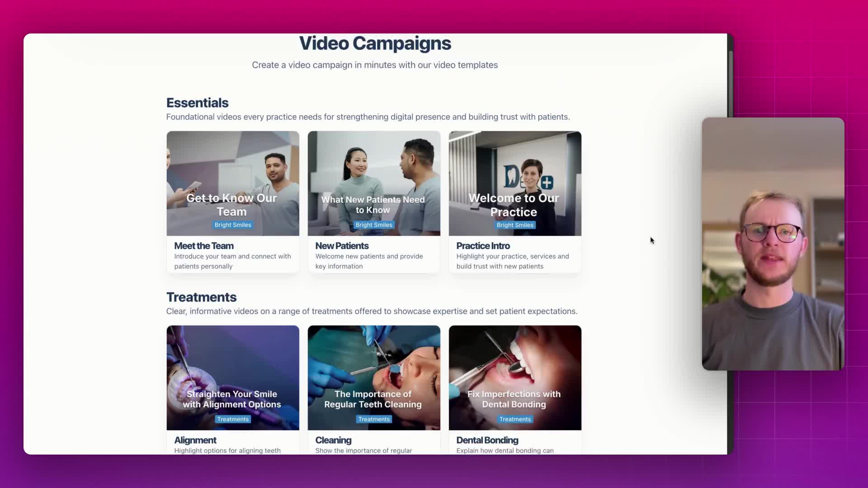
Task: Click the Dental Bonding card title
Action: coord(487,440)
